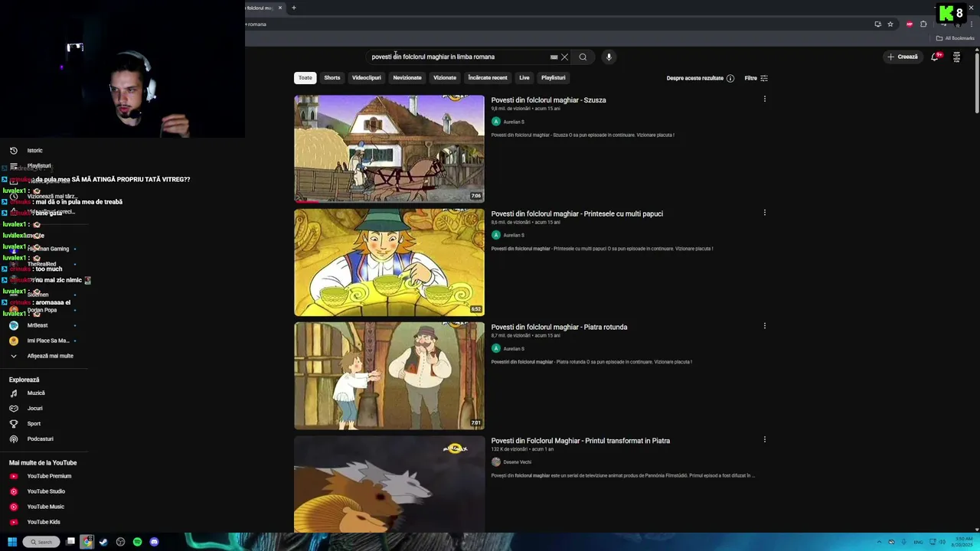Click the Creează button
The height and width of the screenshot is (551, 980).
(x=903, y=57)
